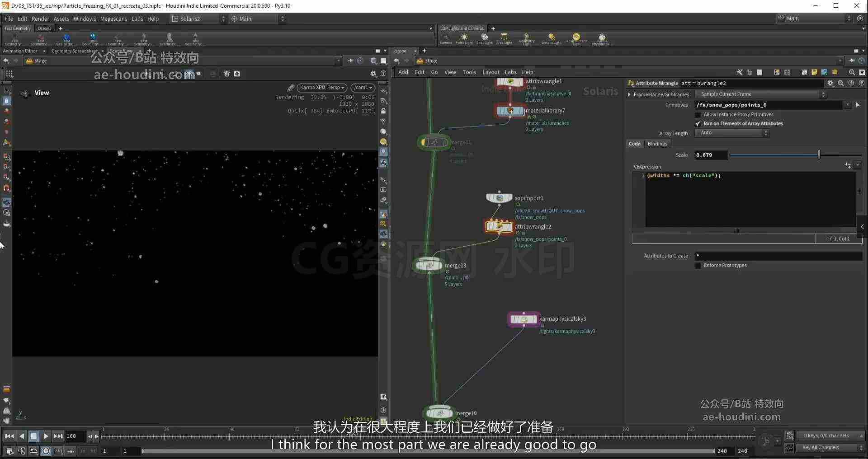Screen dimensions: 868x459
Task: Add a Camera from the shelf
Action: (x=446, y=39)
